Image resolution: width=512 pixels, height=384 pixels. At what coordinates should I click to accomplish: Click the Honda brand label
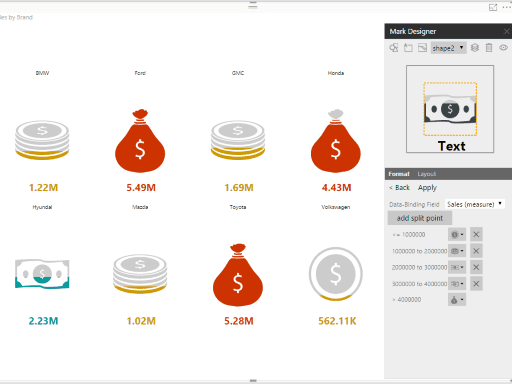click(336, 73)
